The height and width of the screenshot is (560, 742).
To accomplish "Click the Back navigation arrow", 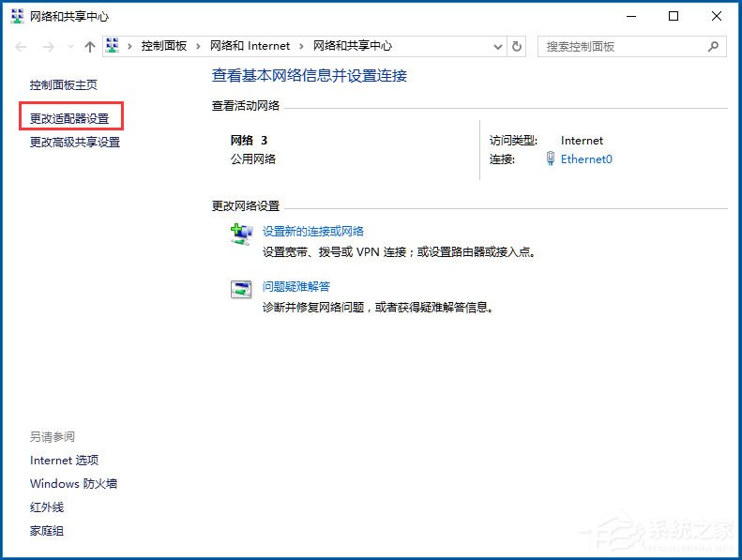I will pyautogui.click(x=23, y=46).
